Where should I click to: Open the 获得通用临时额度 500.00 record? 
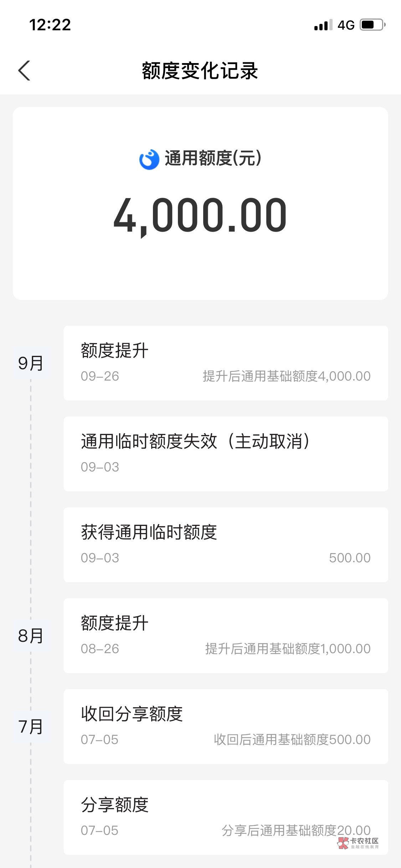pos(226,544)
